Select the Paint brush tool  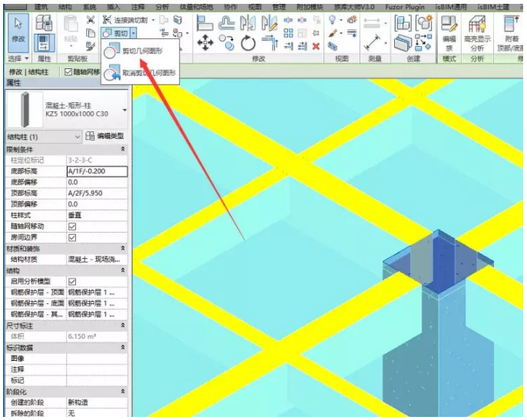pos(333,33)
